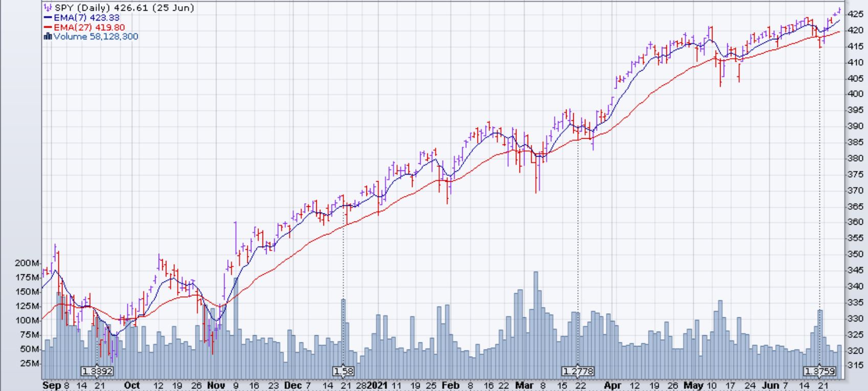Select the EMA(7) 423.33 legend text
Screen dimensions: 868x391
click(x=86, y=18)
